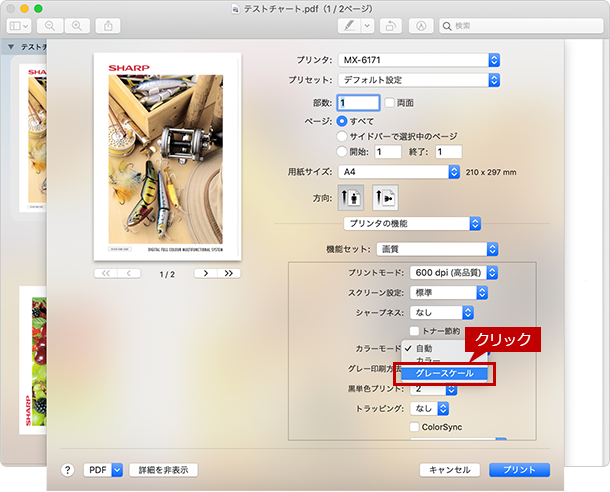Choose 自動 from color mode menu
This screenshot has height=492, width=610.
tap(424, 348)
